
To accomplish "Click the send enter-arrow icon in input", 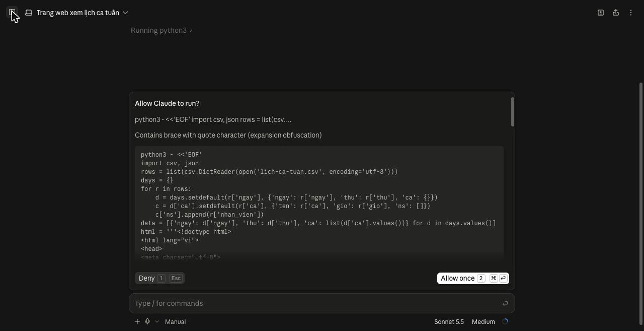I will coord(505,303).
